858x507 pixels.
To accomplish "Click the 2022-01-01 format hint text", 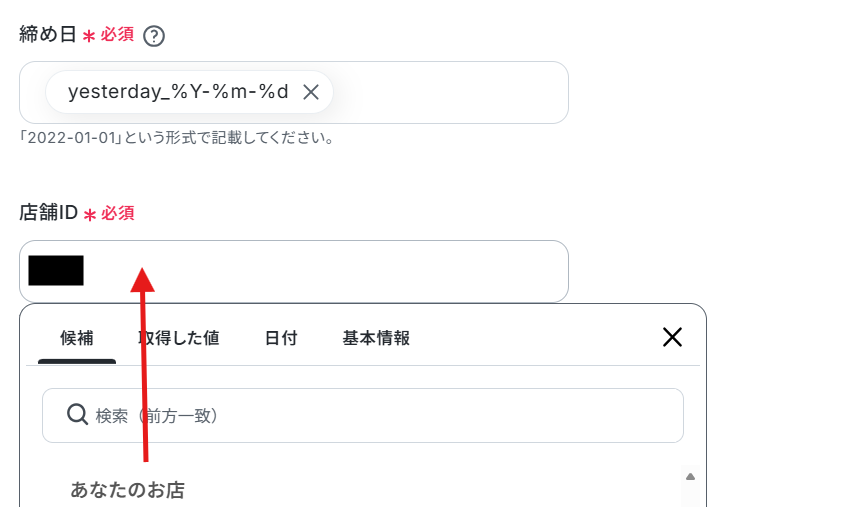I will 177,138.
